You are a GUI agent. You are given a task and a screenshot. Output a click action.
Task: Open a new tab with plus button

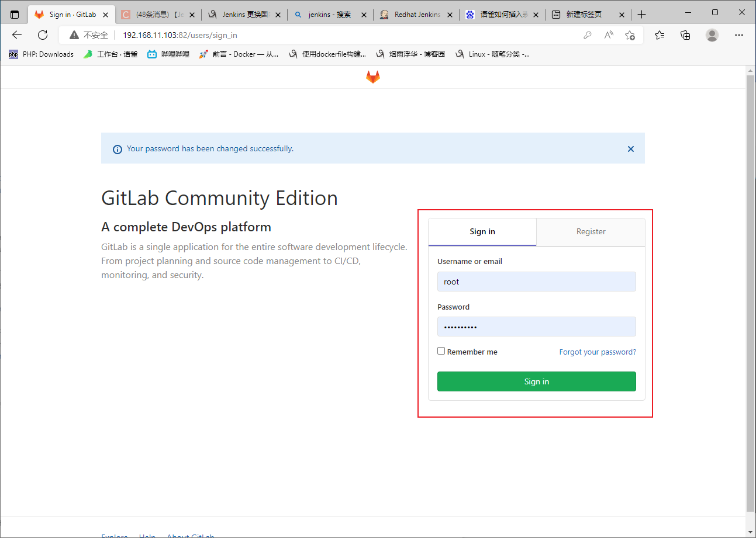(641, 15)
